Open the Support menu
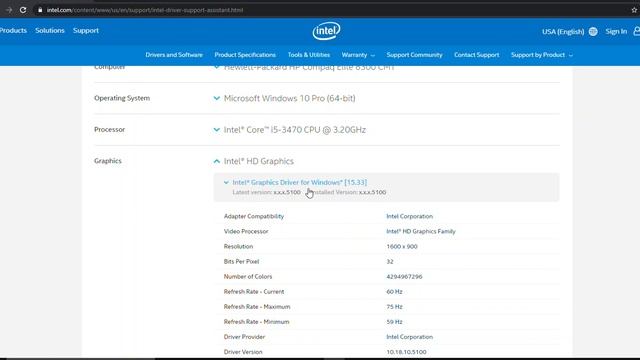This screenshot has height=360, width=640. pos(86,31)
